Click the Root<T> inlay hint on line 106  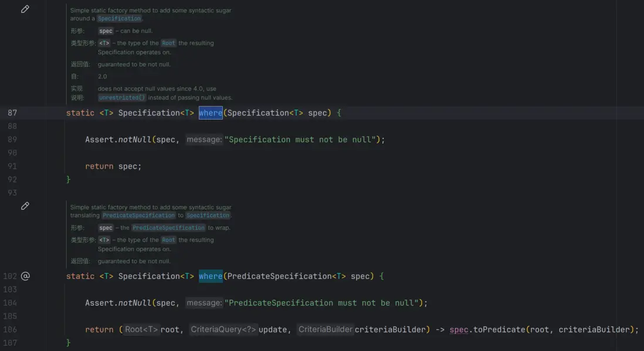141,330
